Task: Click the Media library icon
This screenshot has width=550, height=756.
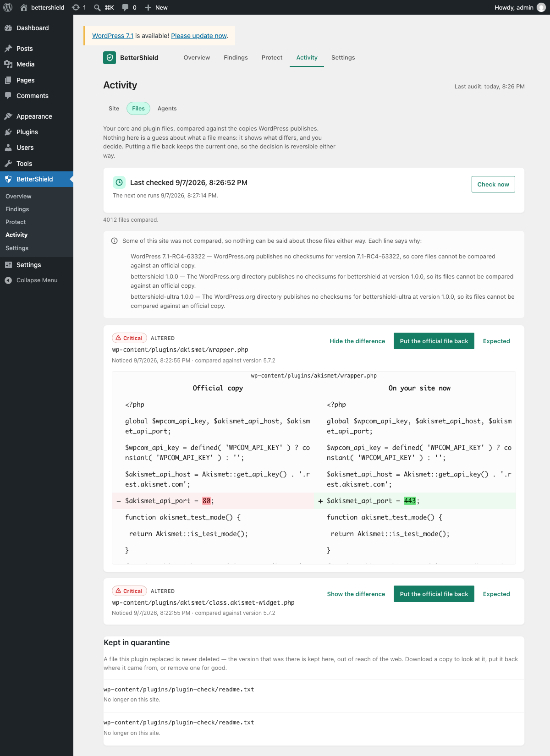Action: (x=8, y=64)
